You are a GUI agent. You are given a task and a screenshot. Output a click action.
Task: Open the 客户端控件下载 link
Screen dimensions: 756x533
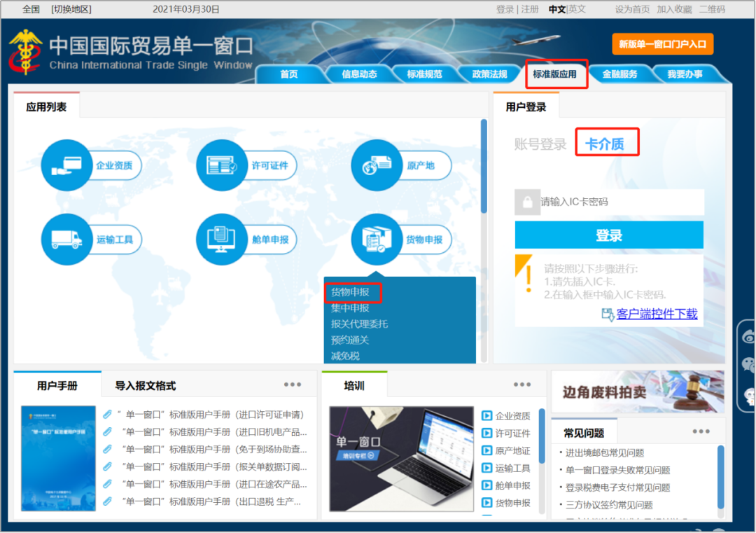657,314
